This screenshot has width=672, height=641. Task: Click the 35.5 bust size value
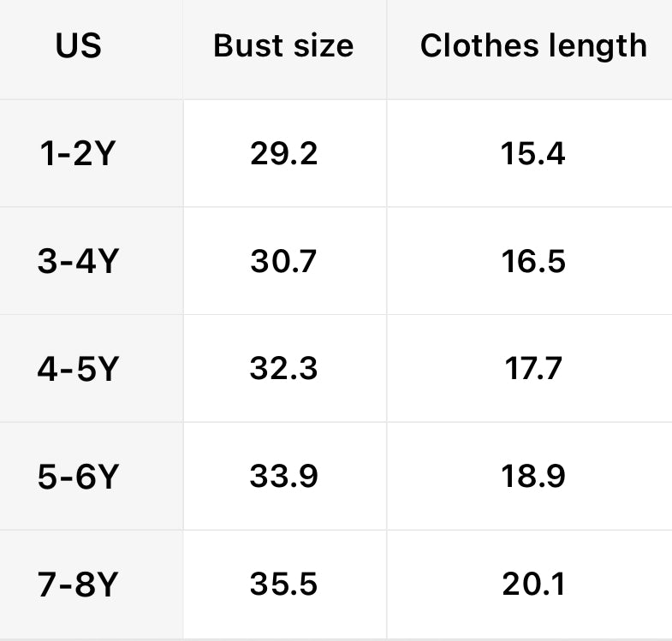click(x=284, y=585)
